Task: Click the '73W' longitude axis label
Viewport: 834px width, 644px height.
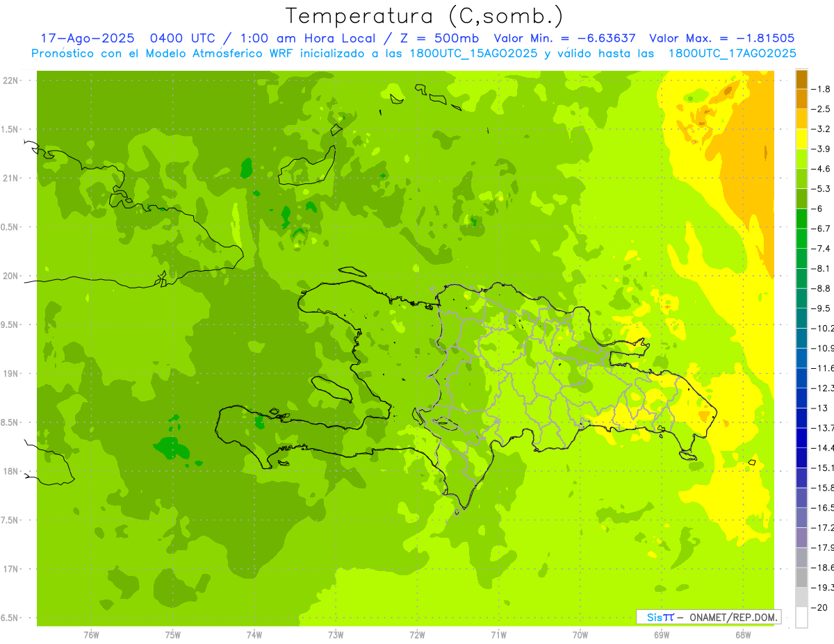Action: click(x=336, y=635)
